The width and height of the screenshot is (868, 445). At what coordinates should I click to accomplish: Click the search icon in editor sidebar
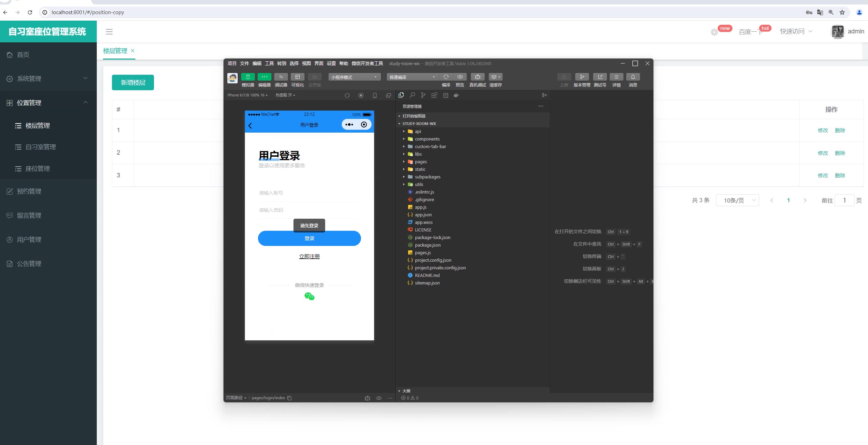point(412,95)
